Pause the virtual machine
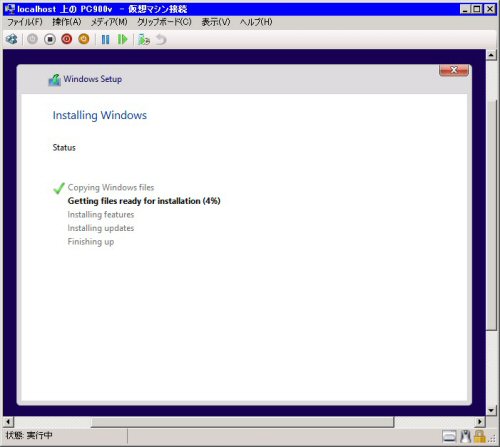 (105, 40)
